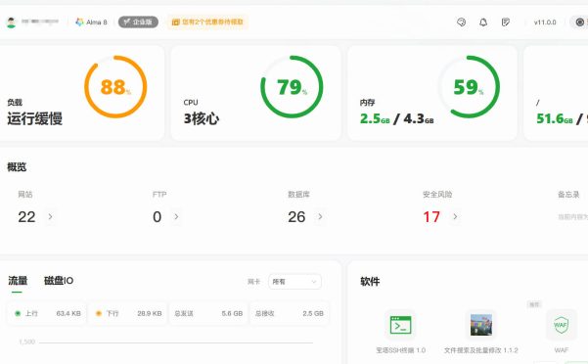This screenshot has width=588, height=364.
Task: Open the 数据库 count of 26
Action: [x=296, y=217]
